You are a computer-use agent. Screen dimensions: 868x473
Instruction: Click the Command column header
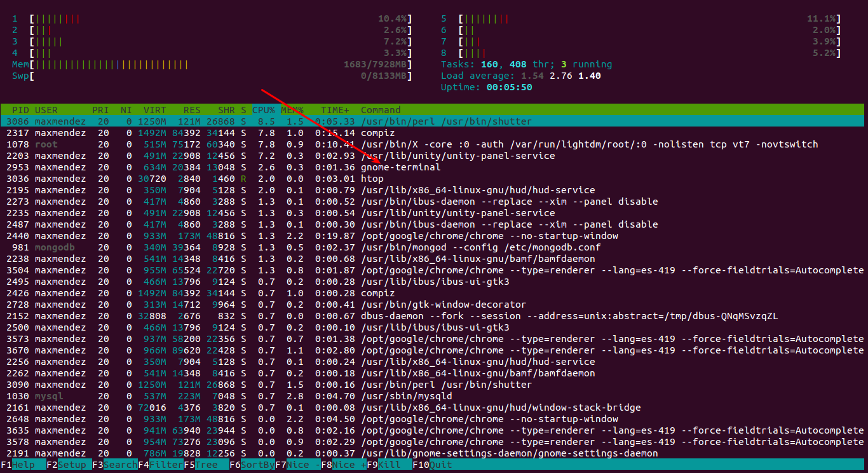coord(381,110)
